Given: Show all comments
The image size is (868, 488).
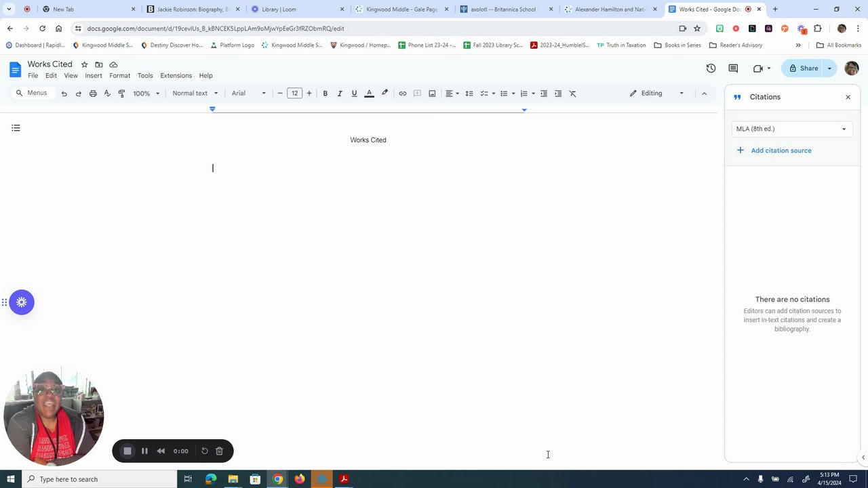Looking at the screenshot, I should [733, 68].
